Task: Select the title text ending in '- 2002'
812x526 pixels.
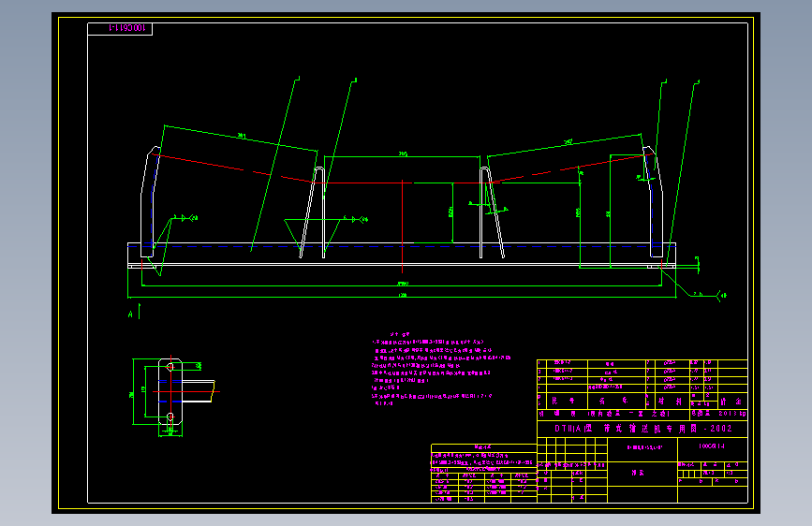Action: [x=643, y=429]
